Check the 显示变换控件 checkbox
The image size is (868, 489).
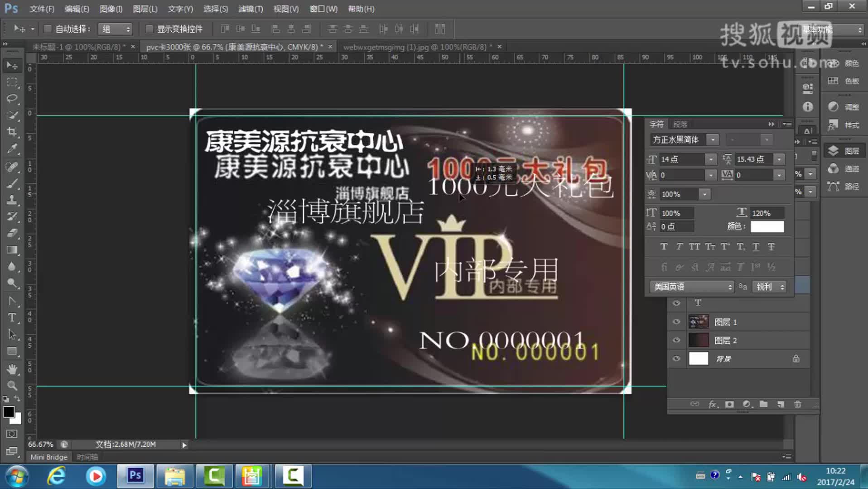coord(149,29)
